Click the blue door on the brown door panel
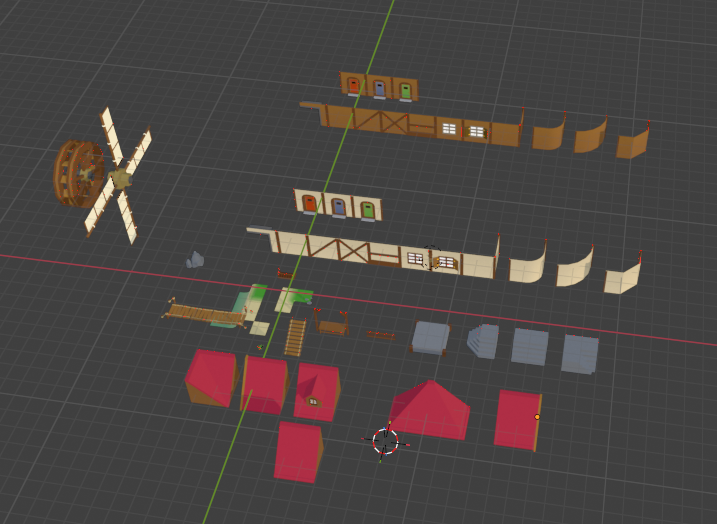 (379, 89)
